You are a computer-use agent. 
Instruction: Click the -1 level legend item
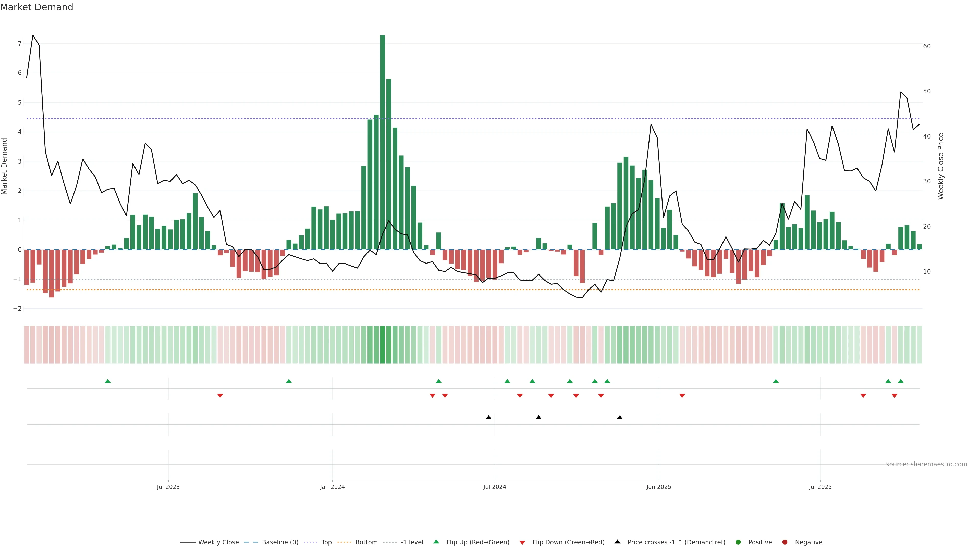pos(412,542)
